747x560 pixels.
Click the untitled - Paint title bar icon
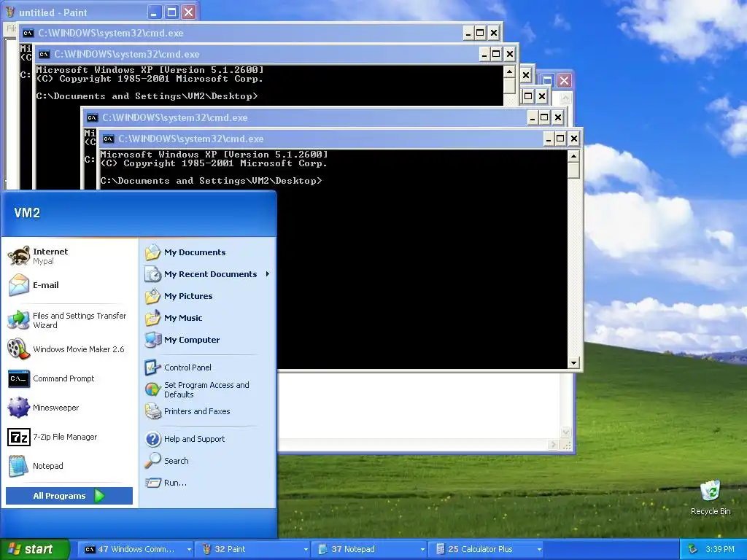[x=9, y=12]
